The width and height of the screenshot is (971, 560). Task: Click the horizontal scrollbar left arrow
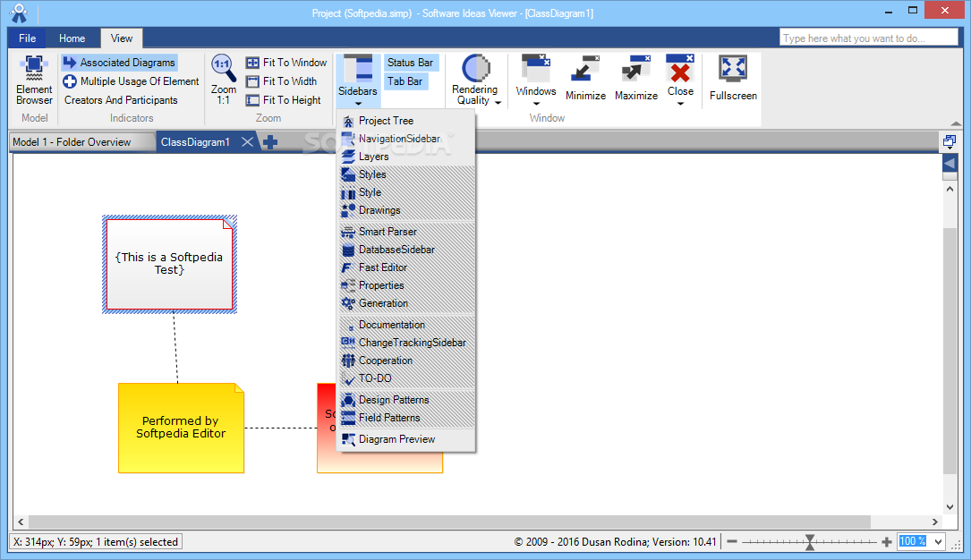21,522
